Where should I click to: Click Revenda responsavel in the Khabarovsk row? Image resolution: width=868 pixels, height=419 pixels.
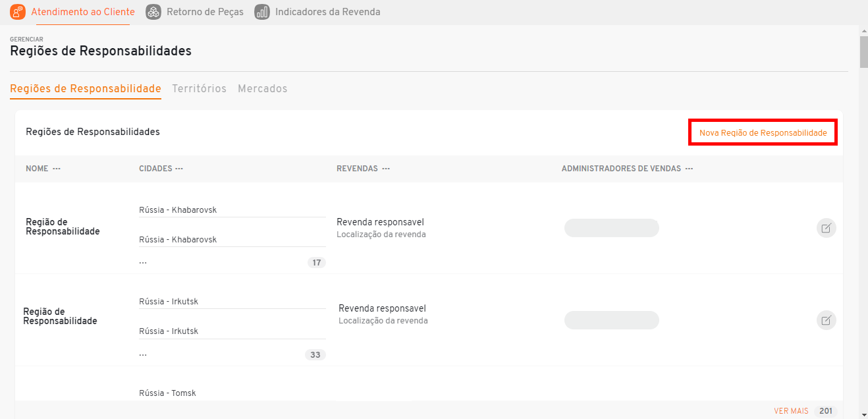click(x=380, y=222)
